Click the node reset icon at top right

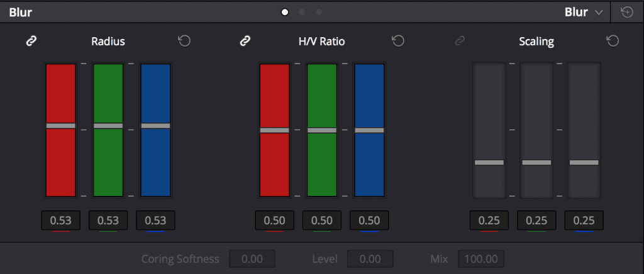point(626,12)
